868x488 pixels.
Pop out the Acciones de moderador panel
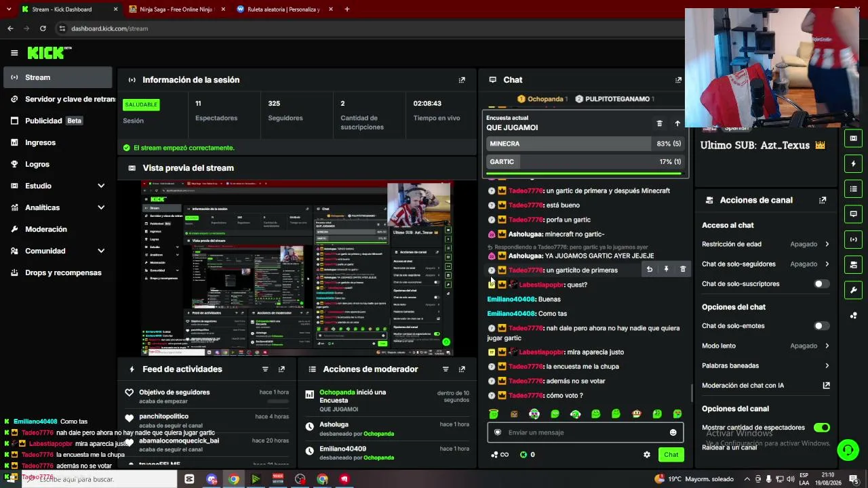[462, 369]
